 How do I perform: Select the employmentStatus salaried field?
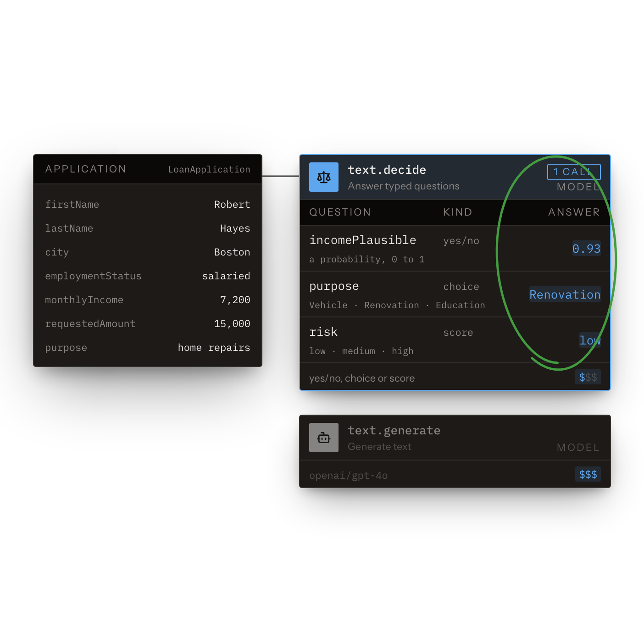[x=148, y=276]
